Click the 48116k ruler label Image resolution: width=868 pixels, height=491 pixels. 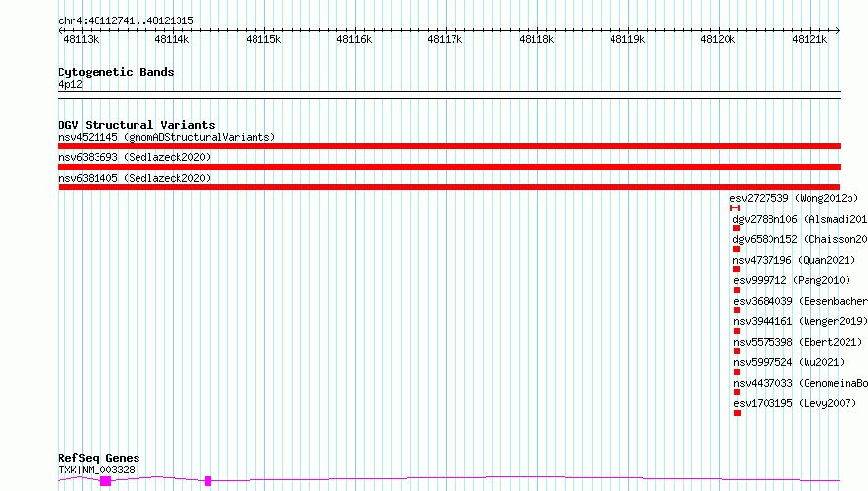tap(354, 39)
